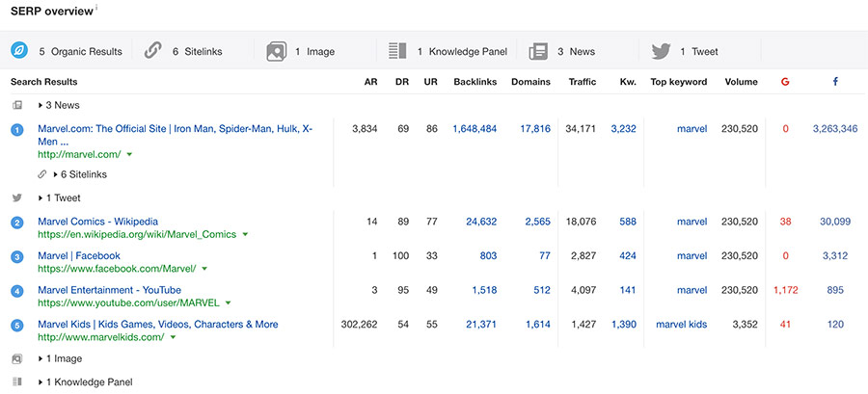Expand the 3 News row

click(x=59, y=105)
